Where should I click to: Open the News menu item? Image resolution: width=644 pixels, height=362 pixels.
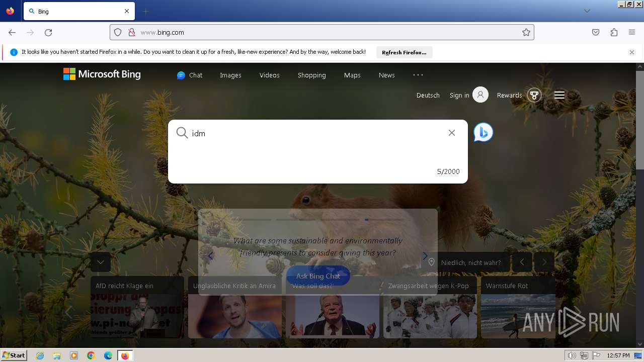pyautogui.click(x=386, y=75)
